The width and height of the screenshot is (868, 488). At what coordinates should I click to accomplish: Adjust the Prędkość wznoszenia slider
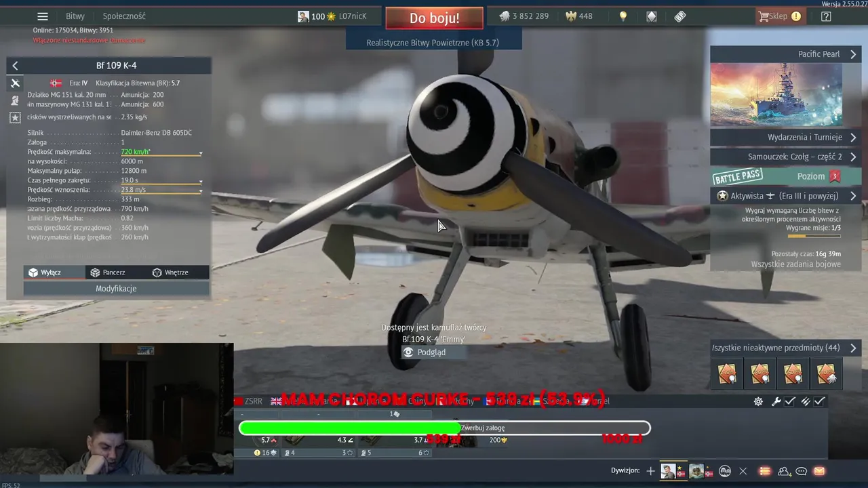(161, 192)
